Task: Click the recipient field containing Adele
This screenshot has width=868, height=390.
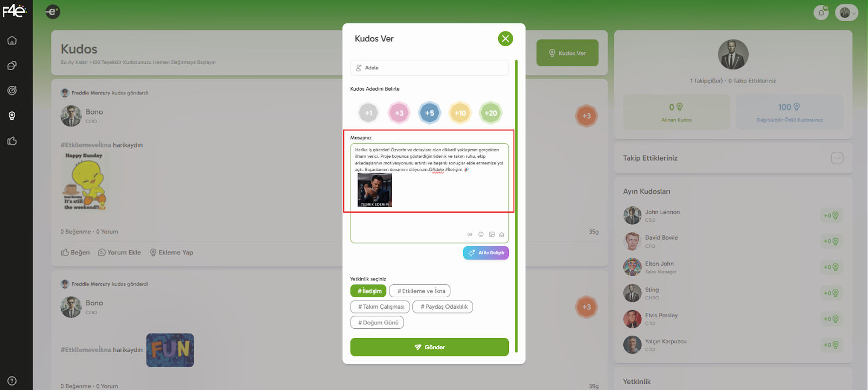Action: (x=430, y=68)
